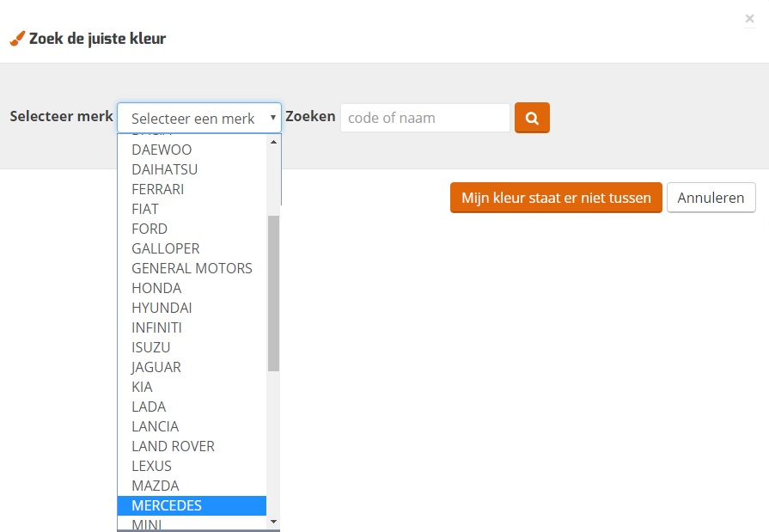Choose MAZDA in the brand list

click(x=155, y=486)
